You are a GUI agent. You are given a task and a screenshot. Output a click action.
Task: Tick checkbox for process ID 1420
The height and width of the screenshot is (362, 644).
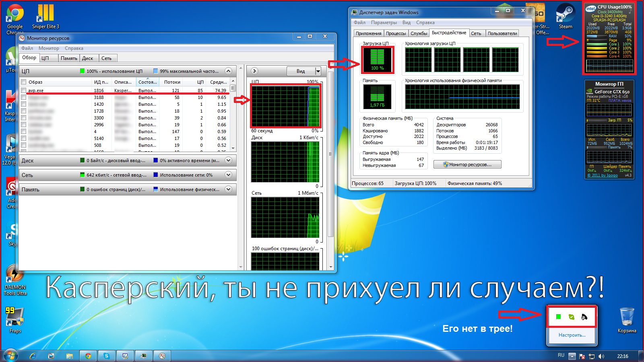[x=24, y=104]
